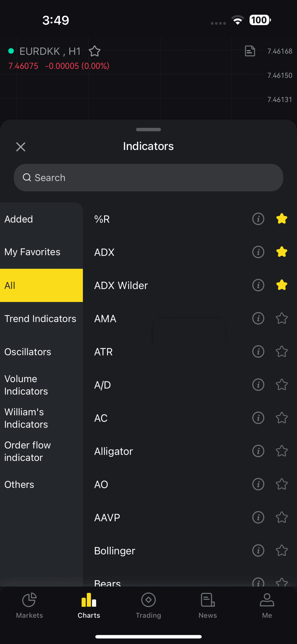This screenshot has height=644, width=297.
Task: Show info about the Alligator indicator
Action: [258, 451]
